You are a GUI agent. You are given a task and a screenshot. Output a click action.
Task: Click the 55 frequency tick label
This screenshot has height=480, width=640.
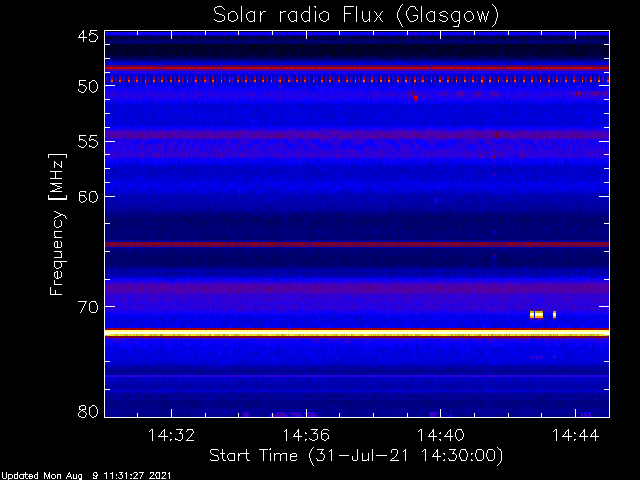pyautogui.click(x=88, y=142)
